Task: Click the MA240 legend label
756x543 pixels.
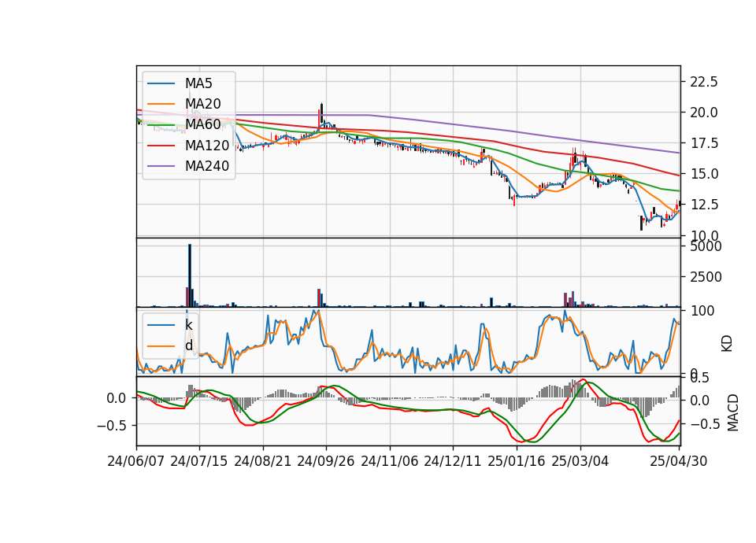Action: point(207,166)
